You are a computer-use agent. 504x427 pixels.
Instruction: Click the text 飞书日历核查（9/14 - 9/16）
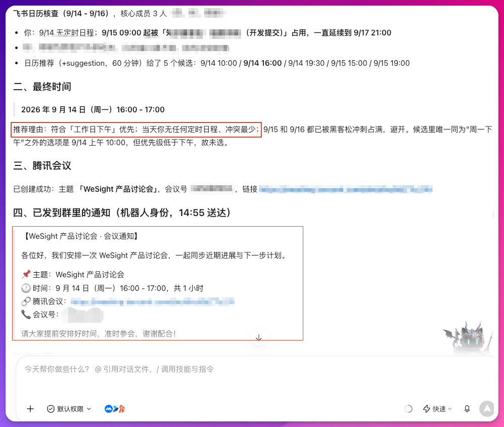tap(61, 14)
